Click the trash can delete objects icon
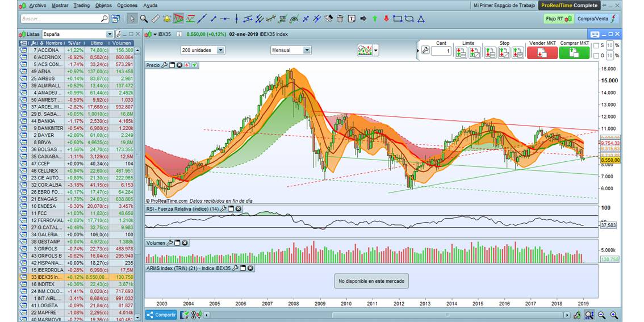644x322 pixels. [x=340, y=19]
